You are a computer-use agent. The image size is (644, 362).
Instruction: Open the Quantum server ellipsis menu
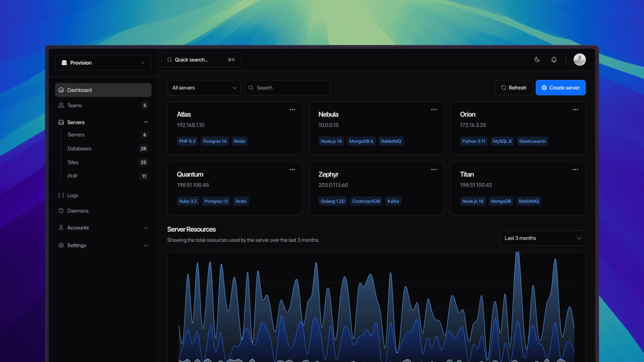coord(292,170)
